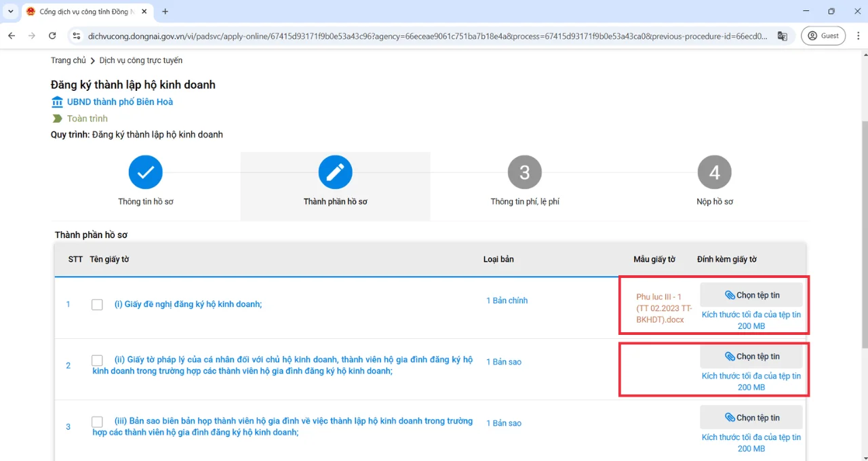Viewport: 868px width, 461px height.
Task: Click the back navigation arrow
Action: point(12,36)
